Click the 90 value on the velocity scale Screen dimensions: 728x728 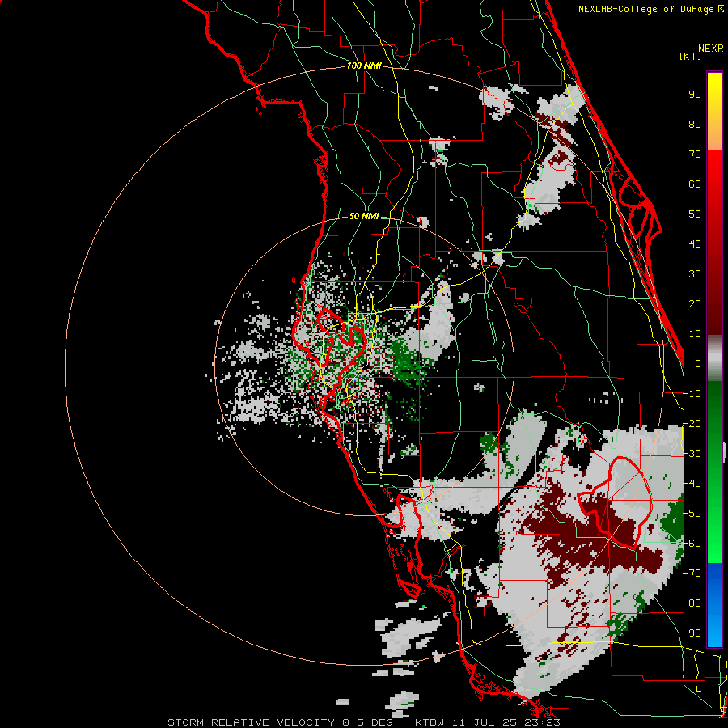tap(695, 95)
